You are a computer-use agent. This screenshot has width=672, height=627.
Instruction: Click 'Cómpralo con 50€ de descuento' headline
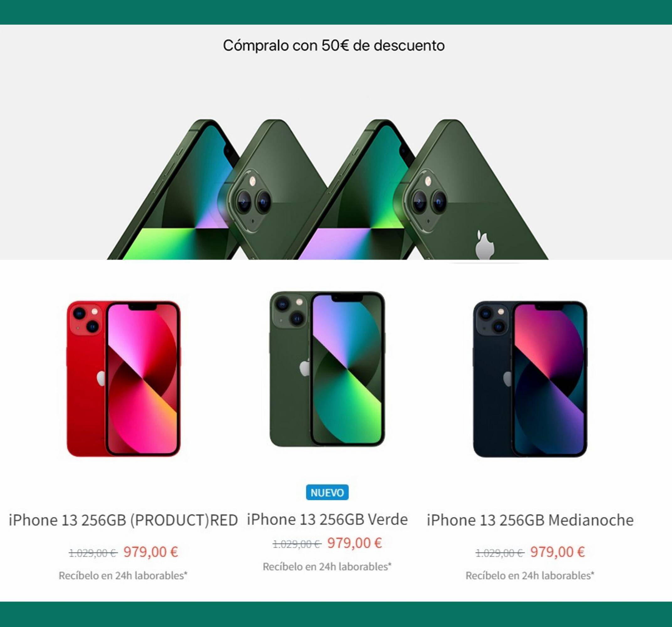click(x=334, y=46)
